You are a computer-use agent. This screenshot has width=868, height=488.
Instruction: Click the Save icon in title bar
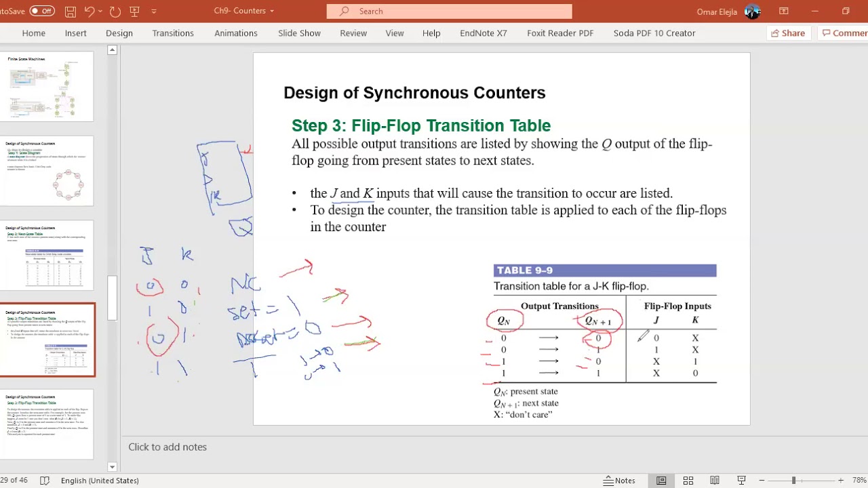click(71, 11)
